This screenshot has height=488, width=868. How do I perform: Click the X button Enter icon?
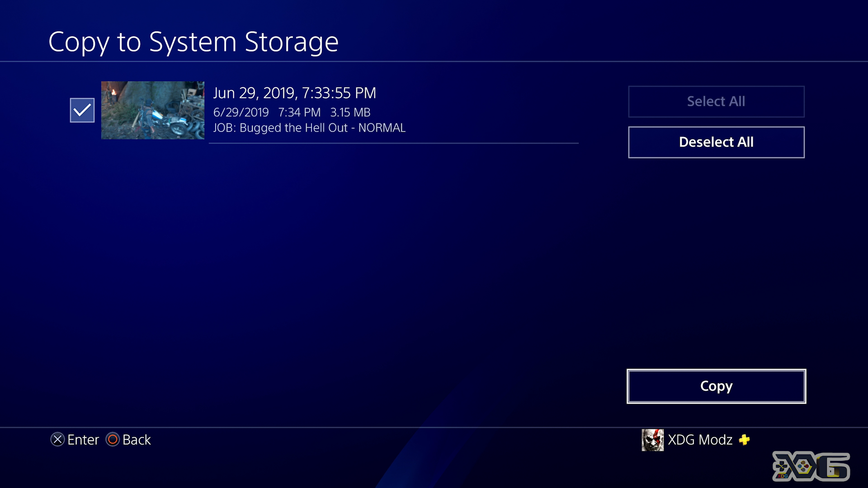coord(57,439)
